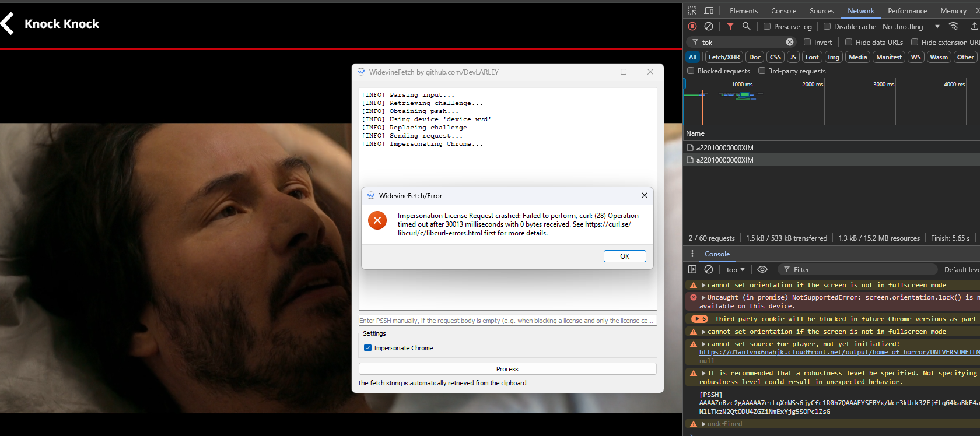Switch to the Sources tab
Screen dimensions: 980x436
coord(821,11)
